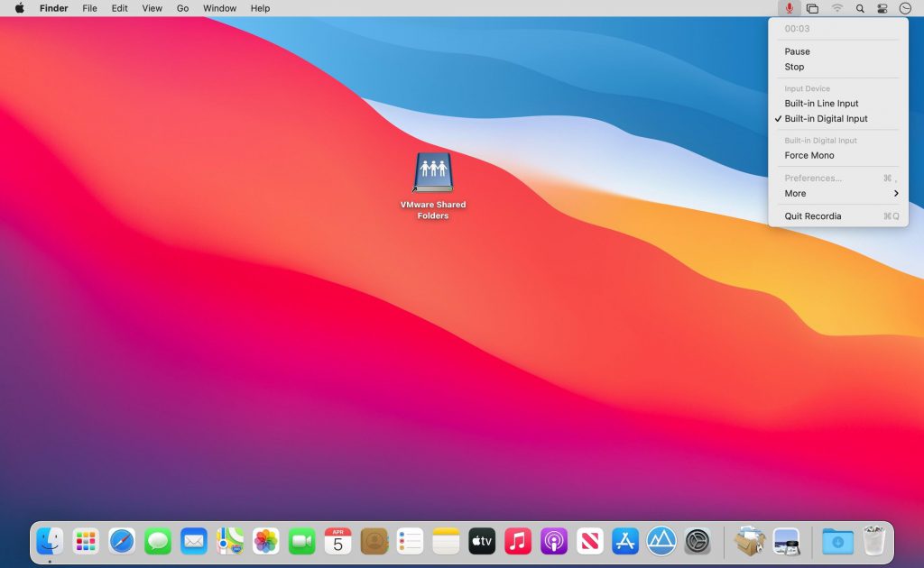Toggle Force Mono option
Image resolution: width=924 pixels, height=568 pixels.
[809, 156]
